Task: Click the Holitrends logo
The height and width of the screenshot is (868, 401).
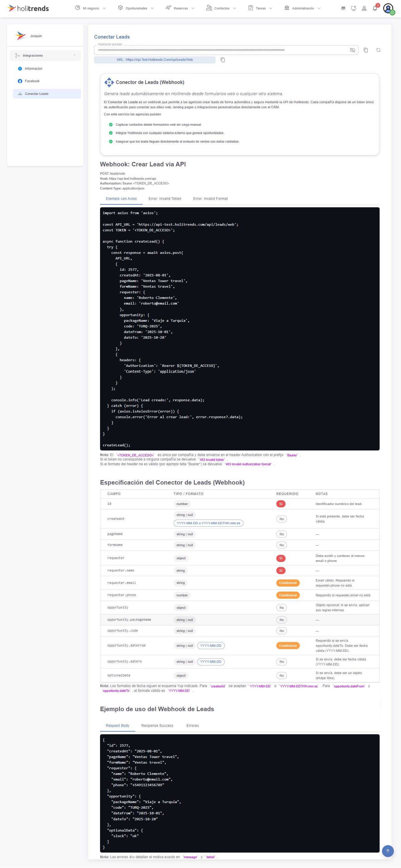Action: coord(28,8)
